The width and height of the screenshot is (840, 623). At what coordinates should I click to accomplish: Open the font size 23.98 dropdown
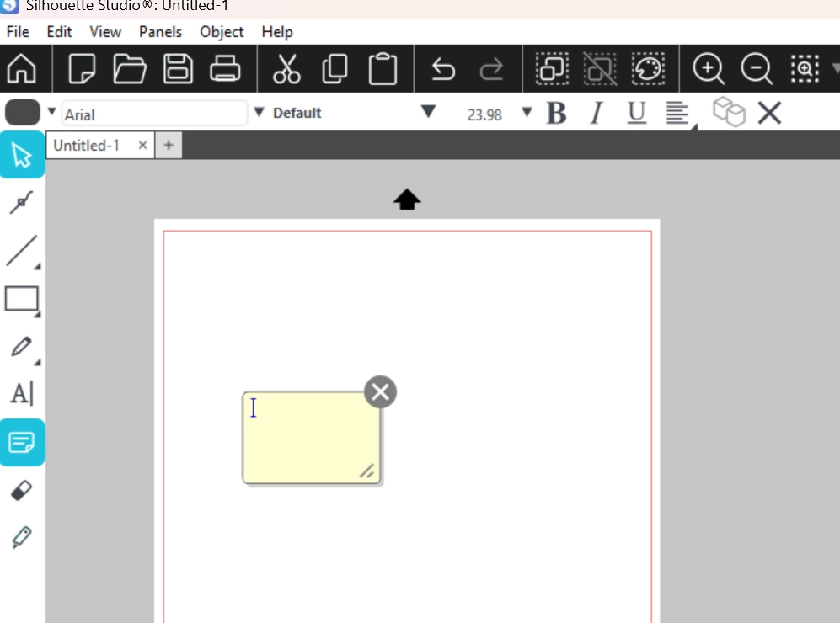click(x=527, y=112)
